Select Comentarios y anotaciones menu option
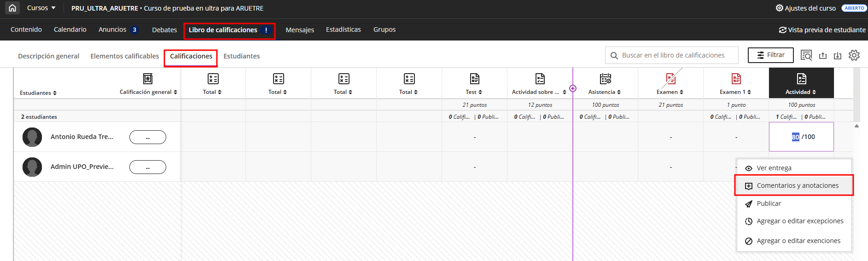 [x=797, y=186]
